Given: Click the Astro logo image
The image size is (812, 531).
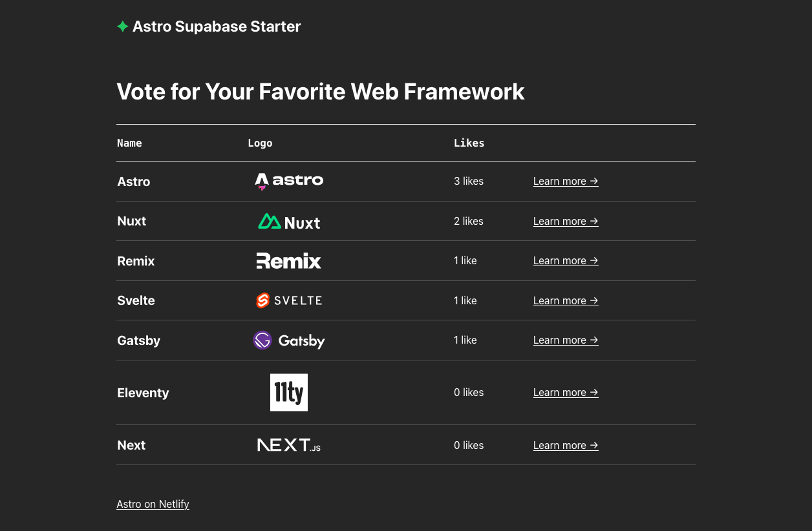Looking at the screenshot, I should [289, 182].
